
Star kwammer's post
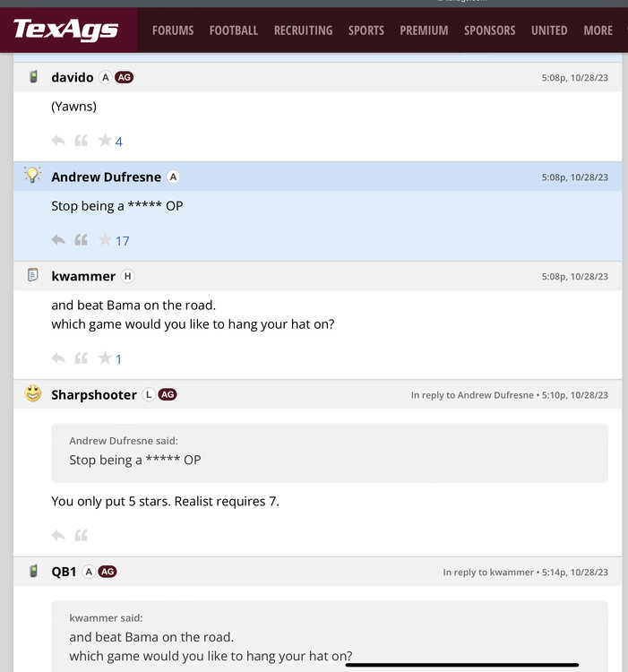pyautogui.click(x=105, y=358)
